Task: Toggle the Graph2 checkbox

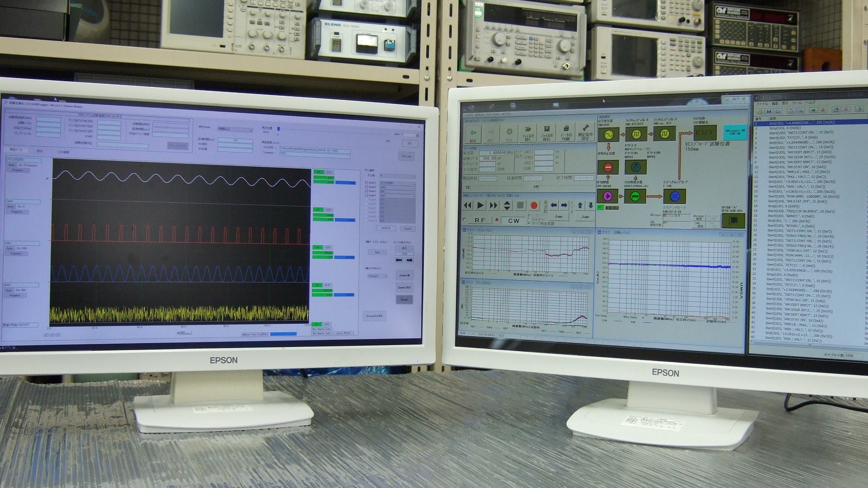Action: click(366, 187)
